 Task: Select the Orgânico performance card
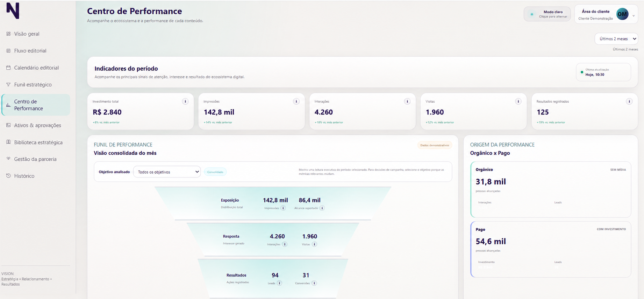point(551,189)
